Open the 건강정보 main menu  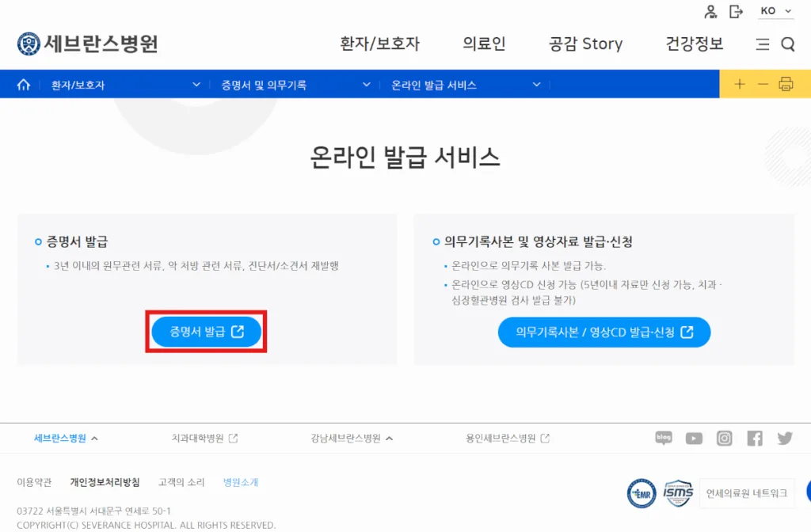[x=694, y=44]
